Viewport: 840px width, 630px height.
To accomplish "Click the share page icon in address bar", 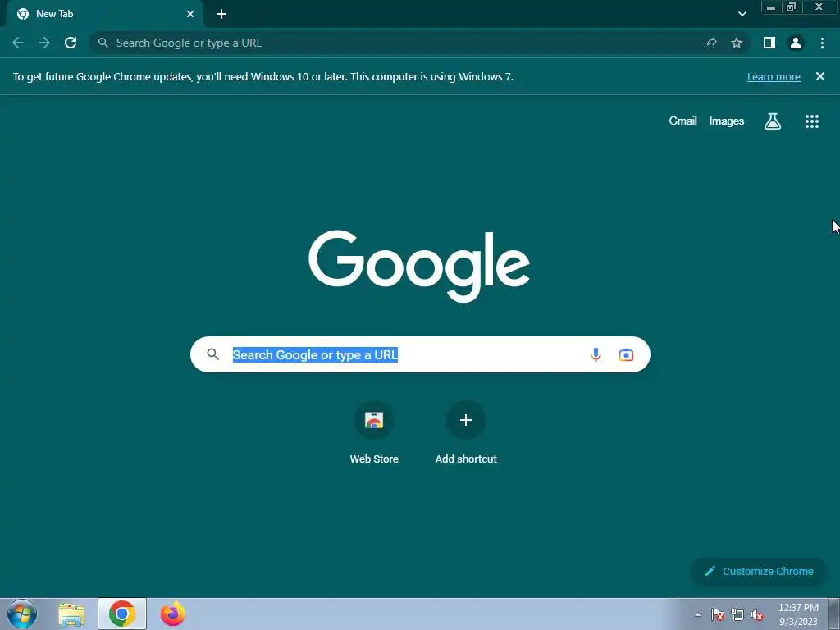I will click(710, 43).
